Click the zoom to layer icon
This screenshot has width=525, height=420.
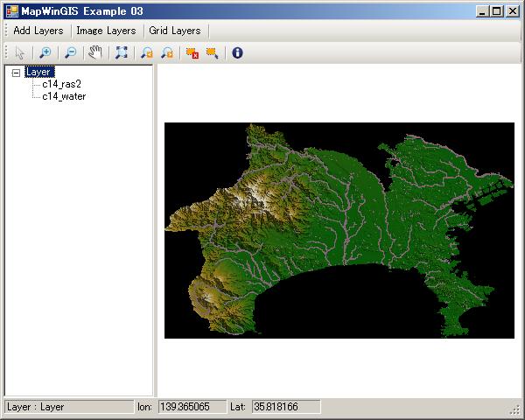(x=212, y=52)
